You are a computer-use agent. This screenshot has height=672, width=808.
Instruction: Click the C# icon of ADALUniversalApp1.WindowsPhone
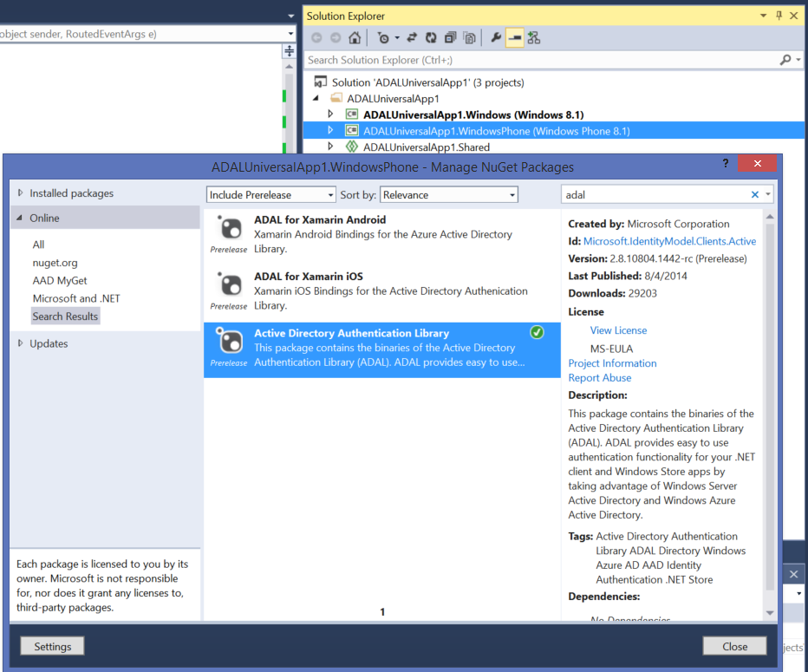click(352, 130)
